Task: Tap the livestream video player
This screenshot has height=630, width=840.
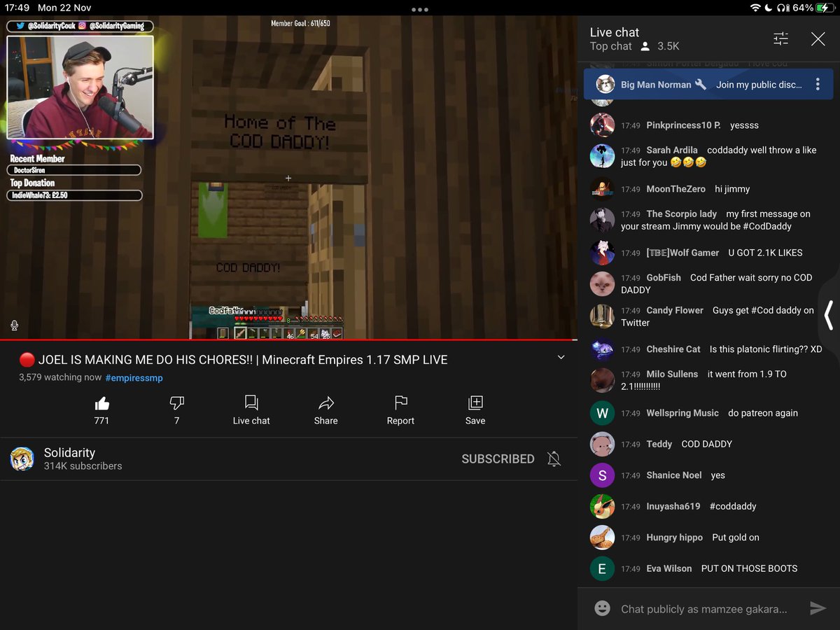Action: point(288,178)
